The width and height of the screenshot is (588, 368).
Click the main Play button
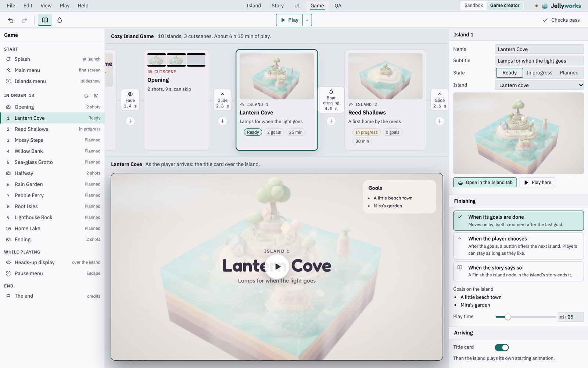[289, 20]
